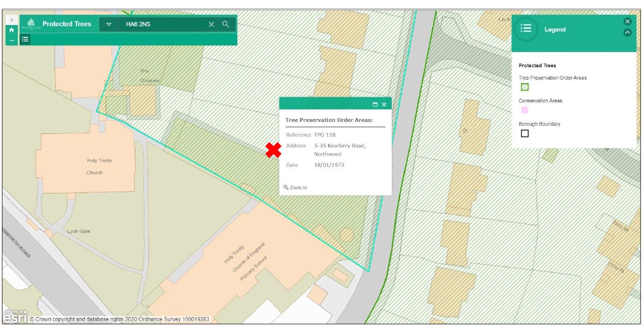Open the search source dropdown arrow
Viewport: 644px width, 331px height.
click(x=109, y=24)
